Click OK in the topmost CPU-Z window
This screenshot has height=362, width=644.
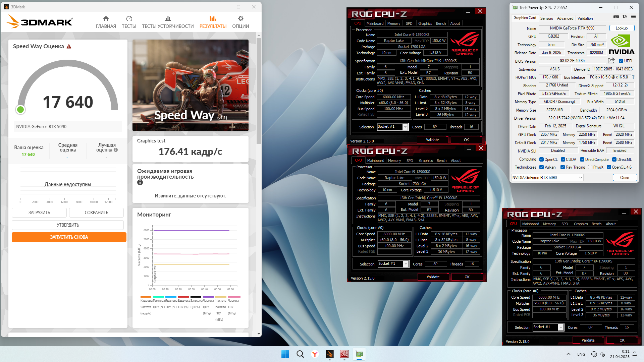(466, 140)
